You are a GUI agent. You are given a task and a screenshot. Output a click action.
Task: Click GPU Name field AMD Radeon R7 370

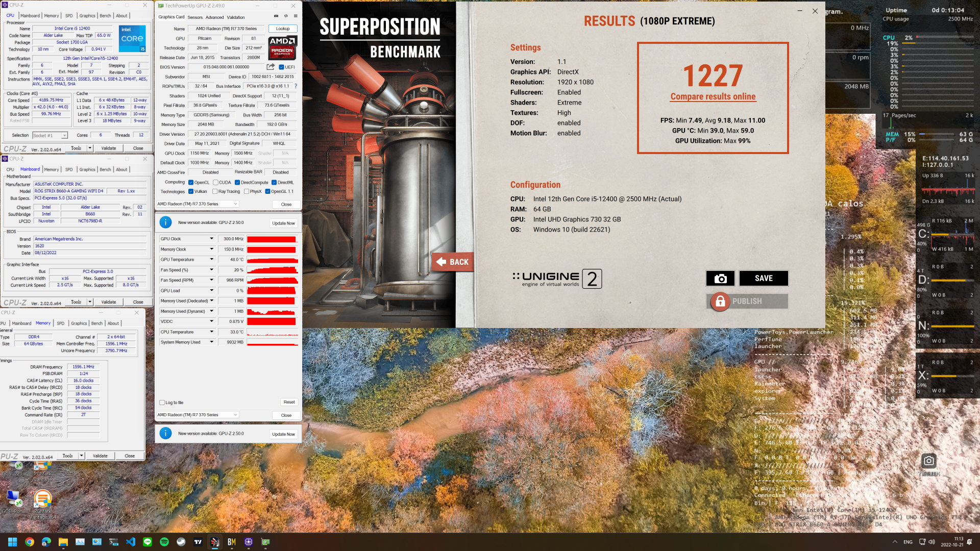click(x=226, y=29)
